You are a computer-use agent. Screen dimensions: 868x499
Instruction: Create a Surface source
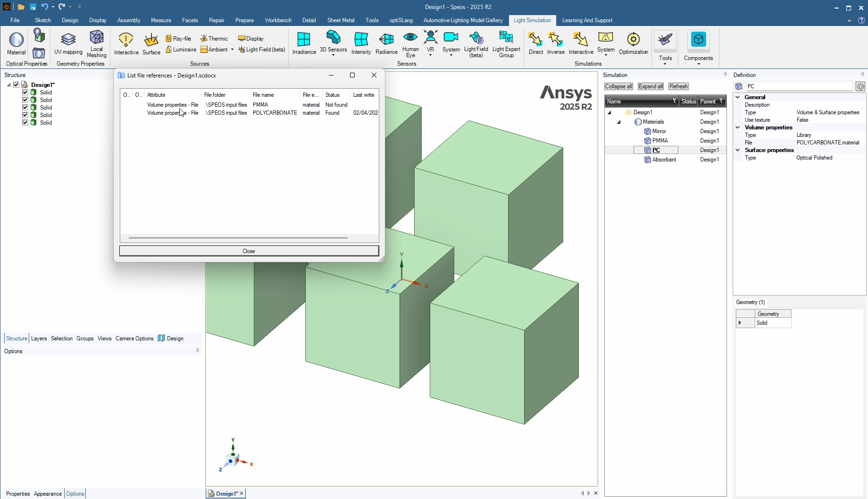(151, 43)
